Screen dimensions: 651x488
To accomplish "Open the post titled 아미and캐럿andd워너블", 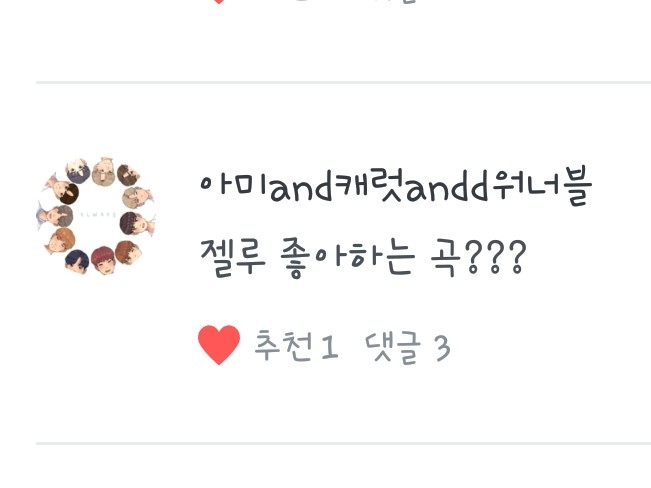I will (396, 186).
